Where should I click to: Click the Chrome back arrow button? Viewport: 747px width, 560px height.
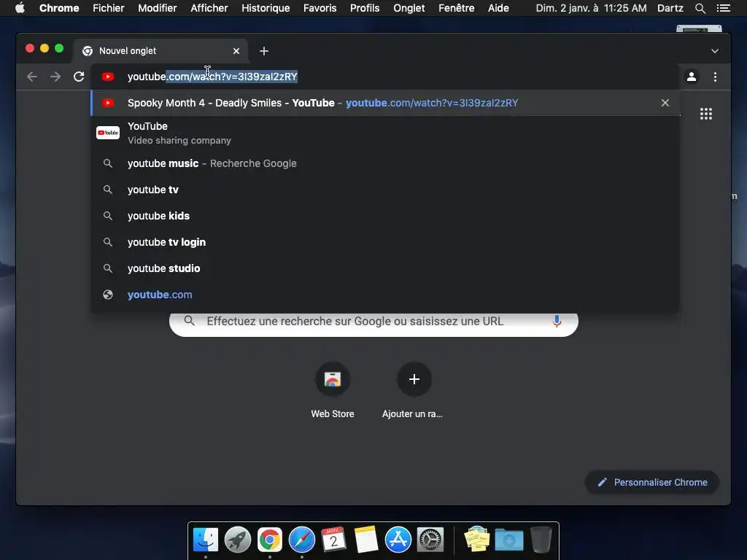tap(32, 77)
